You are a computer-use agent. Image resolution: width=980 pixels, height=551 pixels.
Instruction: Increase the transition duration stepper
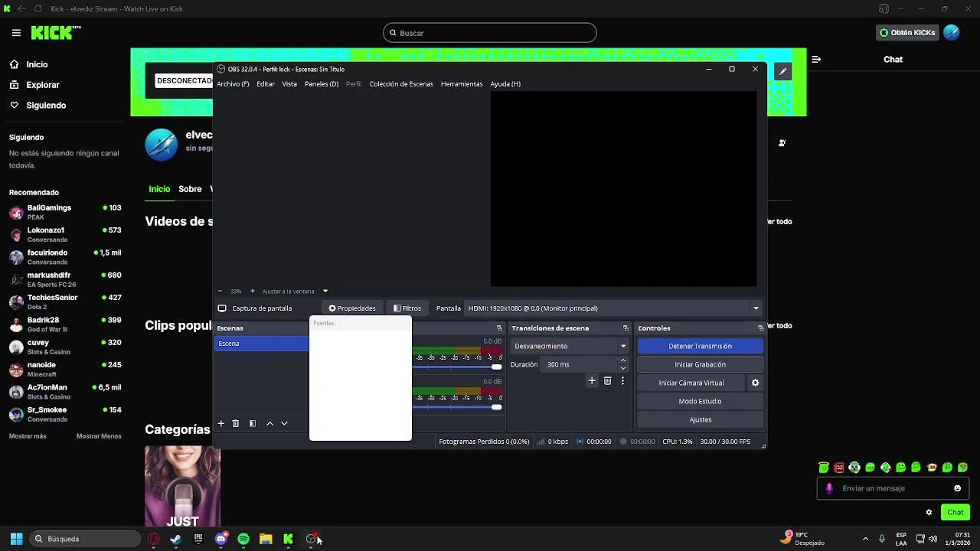[x=623, y=360]
